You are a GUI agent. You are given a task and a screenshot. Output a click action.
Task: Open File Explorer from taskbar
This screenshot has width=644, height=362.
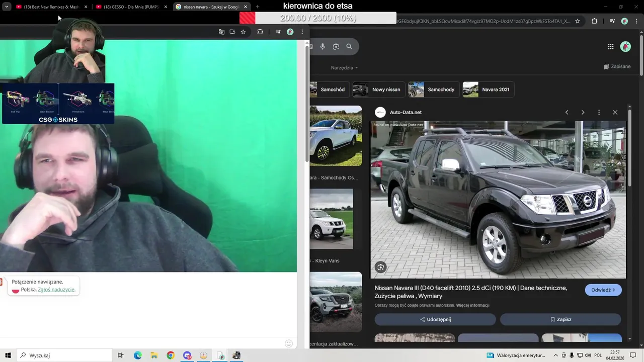[x=154, y=355]
